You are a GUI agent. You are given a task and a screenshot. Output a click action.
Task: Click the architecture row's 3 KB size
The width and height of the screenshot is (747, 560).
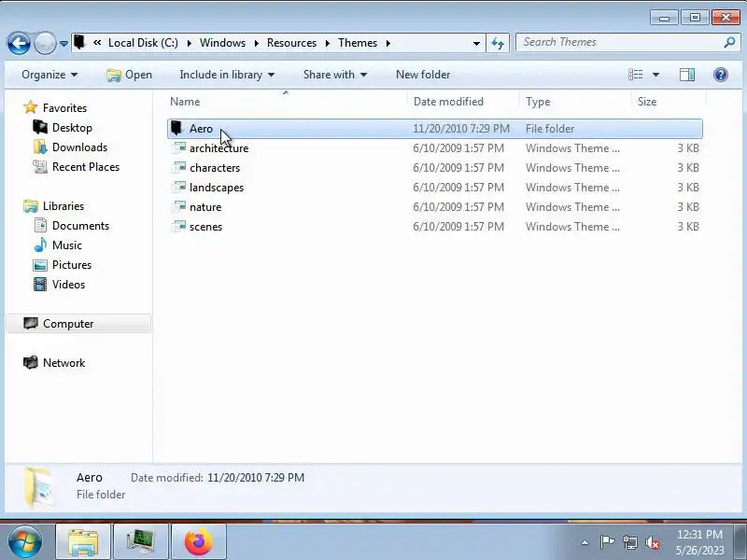coord(688,148)
